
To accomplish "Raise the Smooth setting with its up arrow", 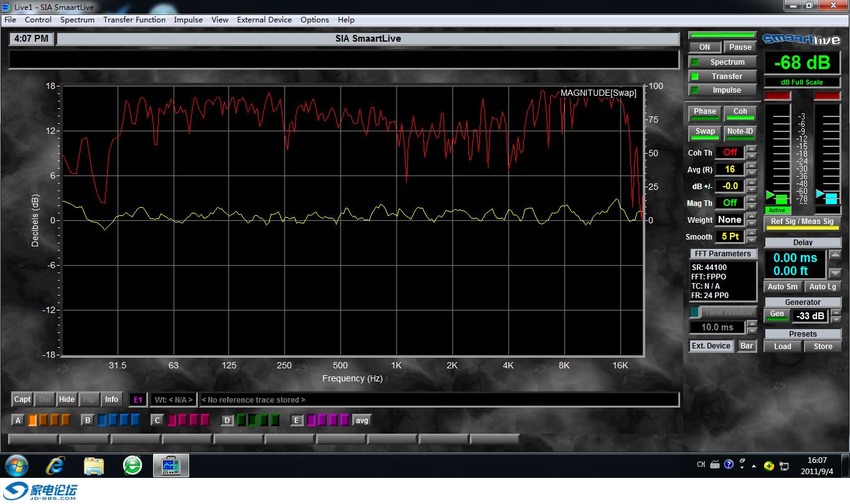I will [752, 233].
